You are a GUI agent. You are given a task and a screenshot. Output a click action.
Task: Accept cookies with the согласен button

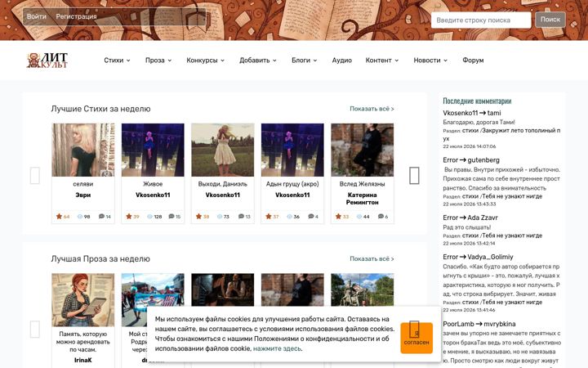point(416,338)
